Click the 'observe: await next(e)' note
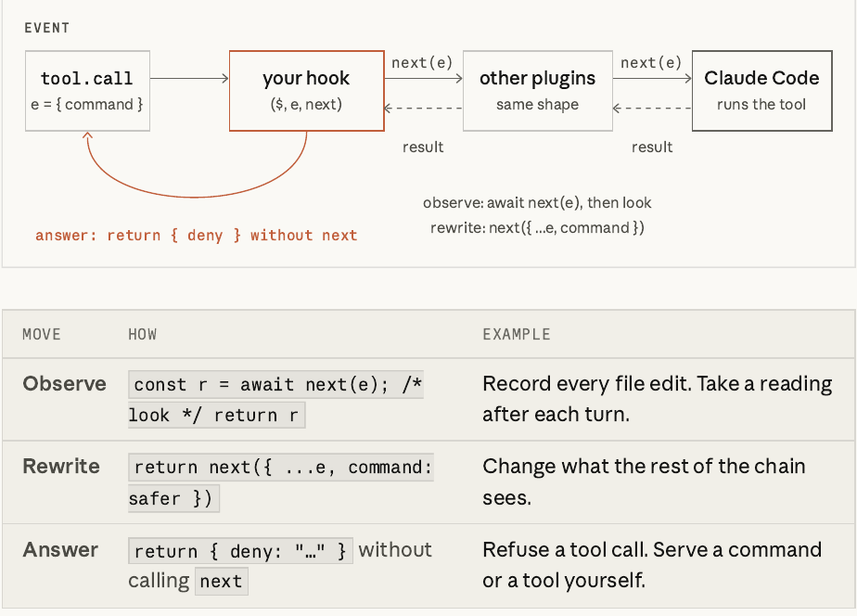The width and height of the screenshot is (857, 616). pos(537,203)
